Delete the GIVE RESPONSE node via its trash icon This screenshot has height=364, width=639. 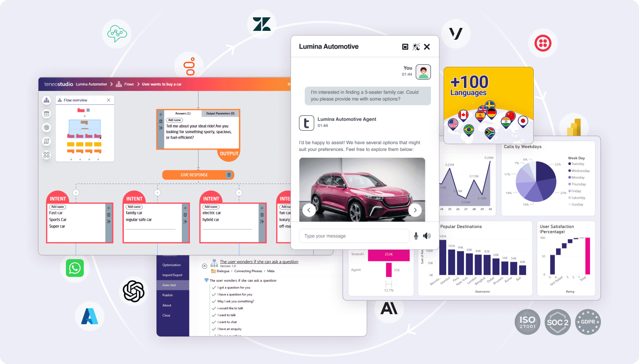(229, 175)
